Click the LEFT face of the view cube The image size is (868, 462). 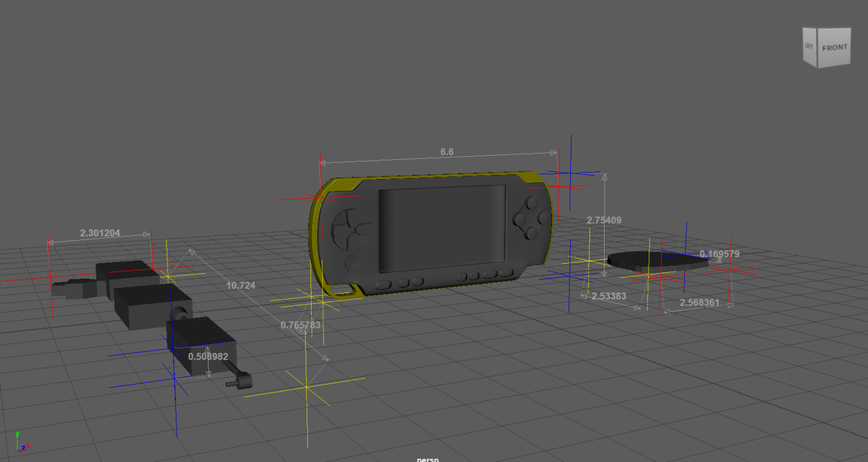[810, 46]
